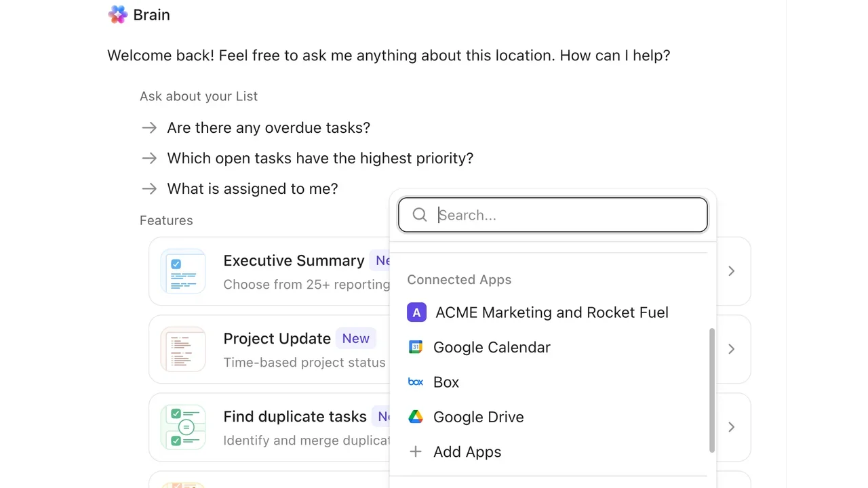
Task: Click the dropdown list scrollbar
Action: click(x=712, y=390)
